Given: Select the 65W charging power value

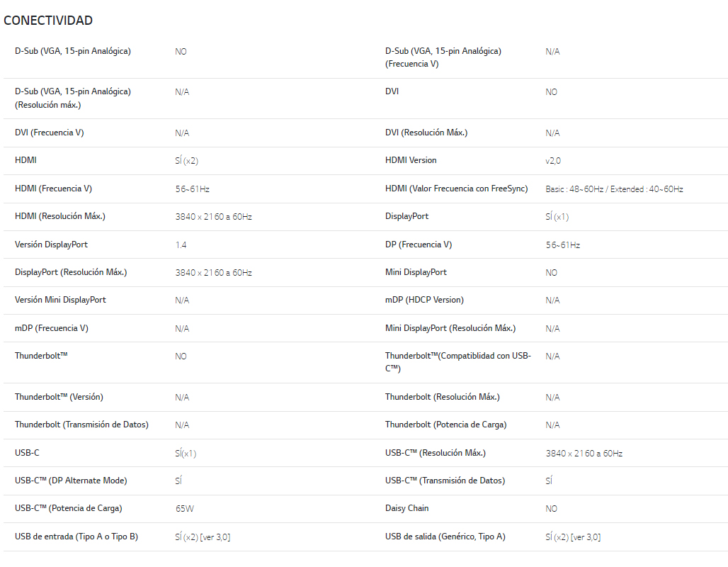Looking at the screenshot, I should click(185, 509).
